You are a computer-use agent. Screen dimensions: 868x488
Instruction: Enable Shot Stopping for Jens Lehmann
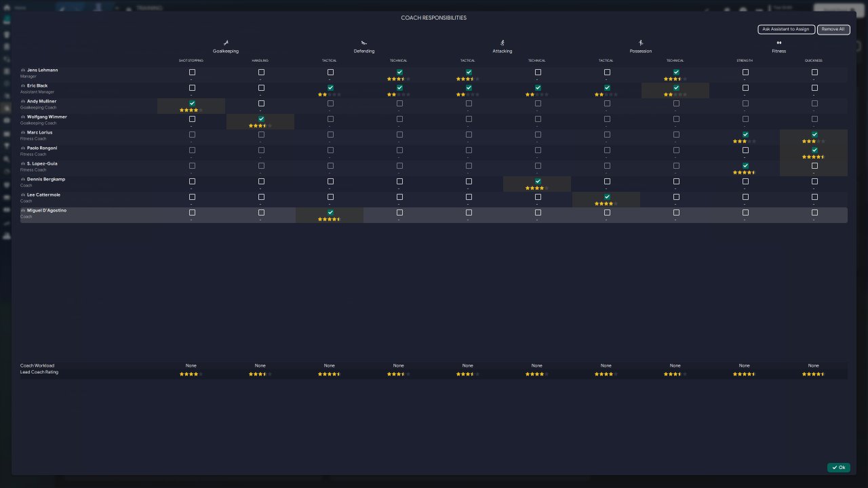coord(192,72)
